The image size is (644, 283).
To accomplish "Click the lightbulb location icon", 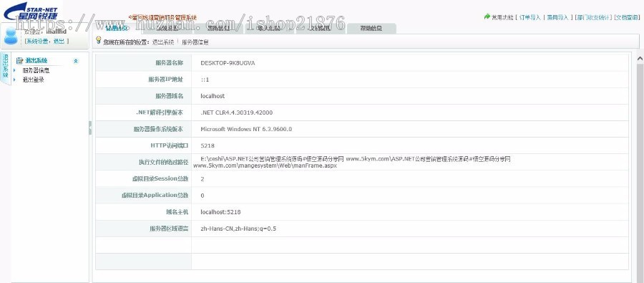I will click(x=98, y=40).
